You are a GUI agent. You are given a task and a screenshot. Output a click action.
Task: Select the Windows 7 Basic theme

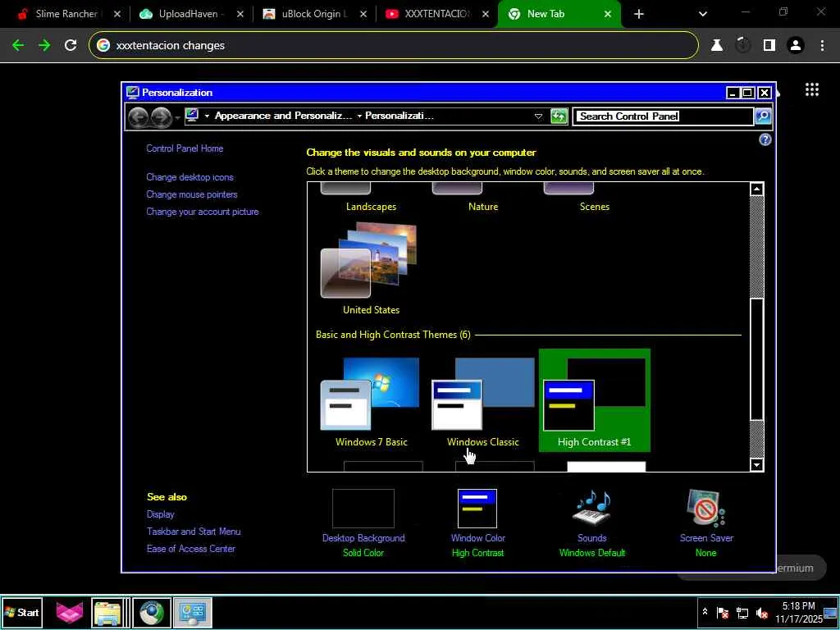click(371, 400)
